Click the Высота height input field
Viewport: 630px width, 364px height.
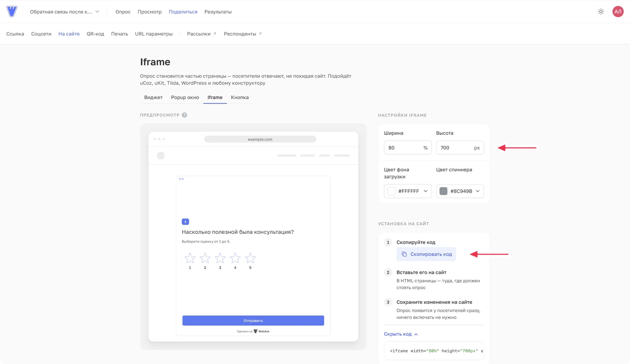click(460, 148)
